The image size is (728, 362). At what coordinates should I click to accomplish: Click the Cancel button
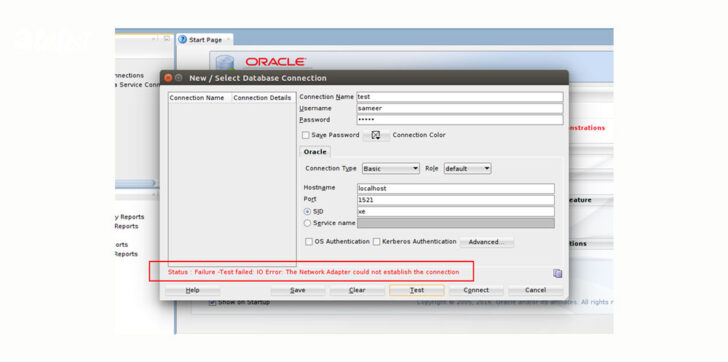tap(535, 290)
